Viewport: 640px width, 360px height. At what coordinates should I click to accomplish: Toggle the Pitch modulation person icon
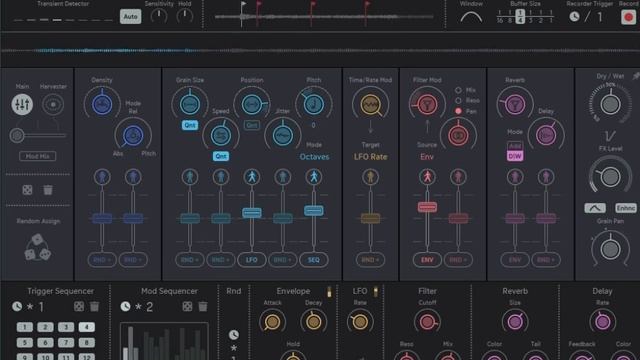point(313,177)
